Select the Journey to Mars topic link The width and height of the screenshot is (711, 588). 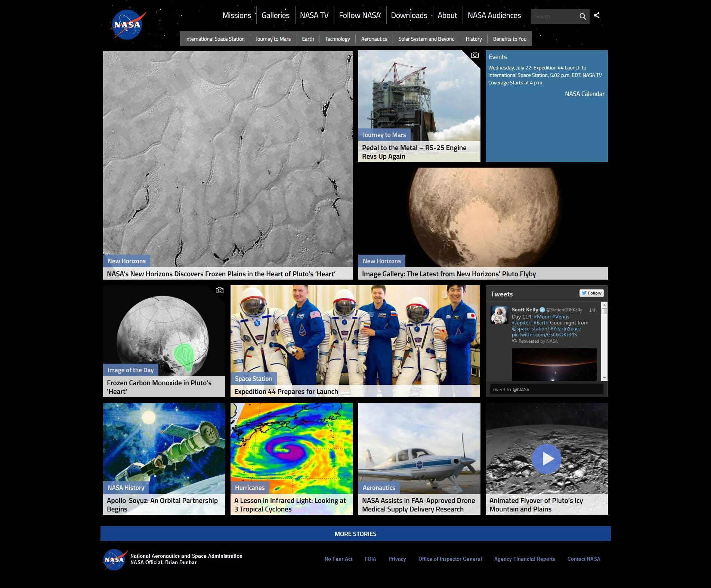tap(273, 39)
